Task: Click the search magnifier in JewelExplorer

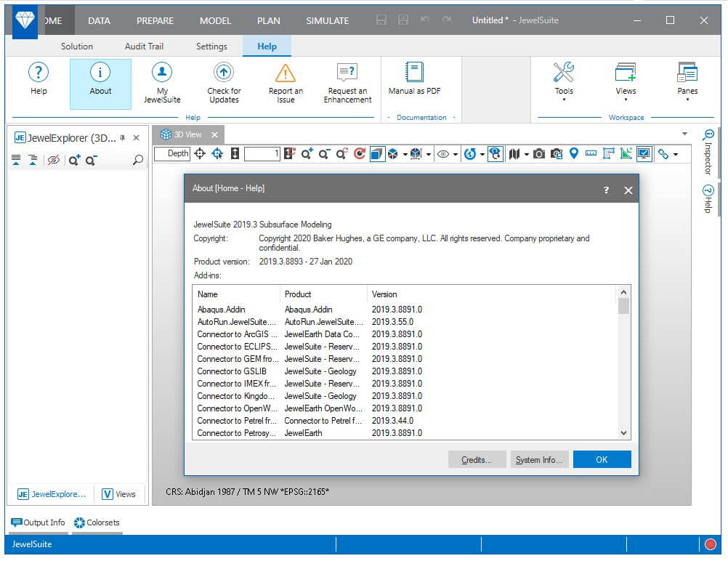Action: tap(138, 161)
